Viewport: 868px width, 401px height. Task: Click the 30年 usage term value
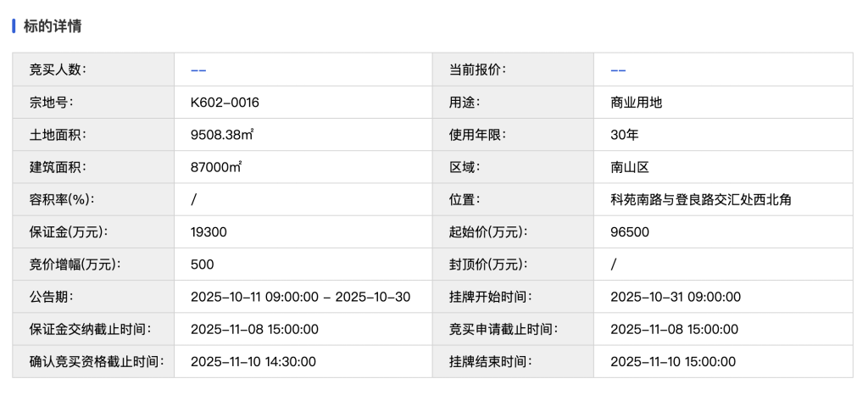coord(625,135)
